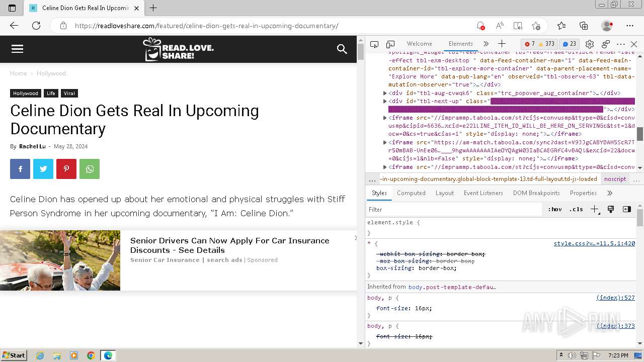Screen dimensions: 644x362
Task: Open the (index):527 source link
Action: pos(615,298)
